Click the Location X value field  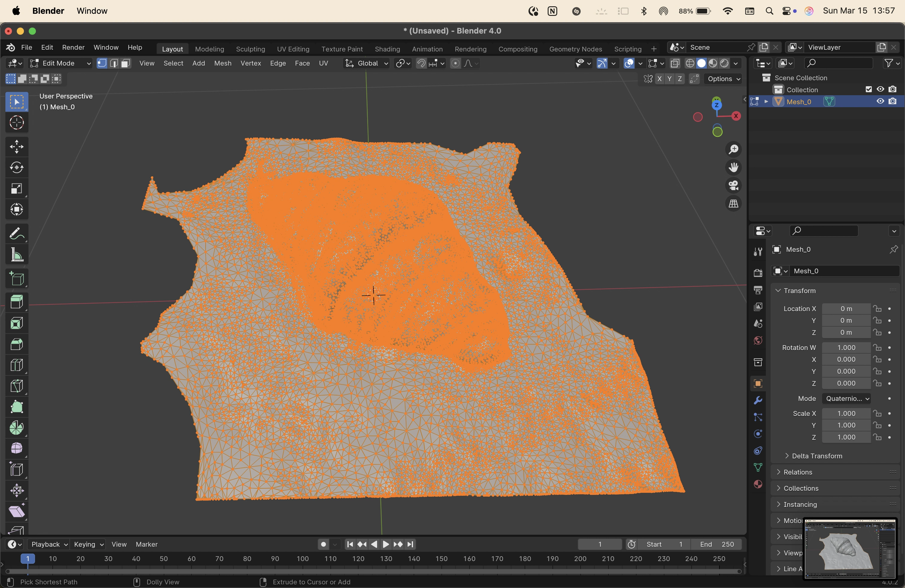(x=846, y=308)
